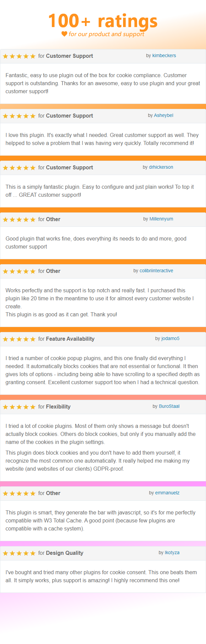Visit drhickerson's user profile
This screenshot has height=644, width=206.
click(x=161, y=167)
